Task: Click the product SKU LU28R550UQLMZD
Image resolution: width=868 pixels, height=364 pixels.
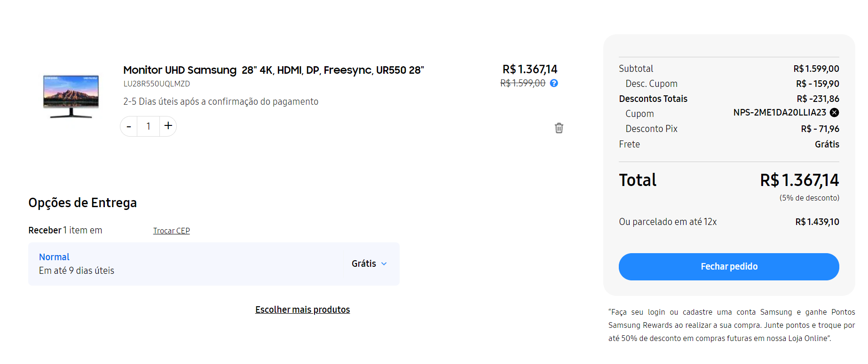Action: pyautogui.click(x=157, y=84)
